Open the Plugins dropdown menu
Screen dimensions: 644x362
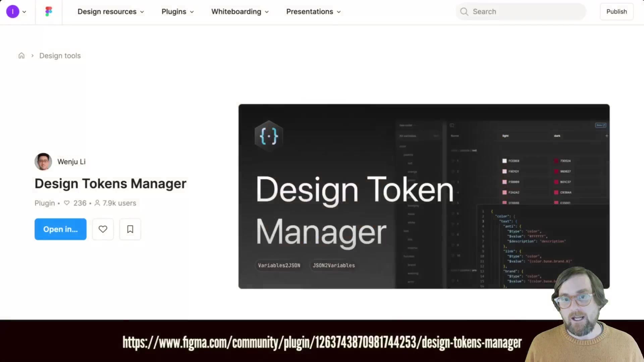178,12
